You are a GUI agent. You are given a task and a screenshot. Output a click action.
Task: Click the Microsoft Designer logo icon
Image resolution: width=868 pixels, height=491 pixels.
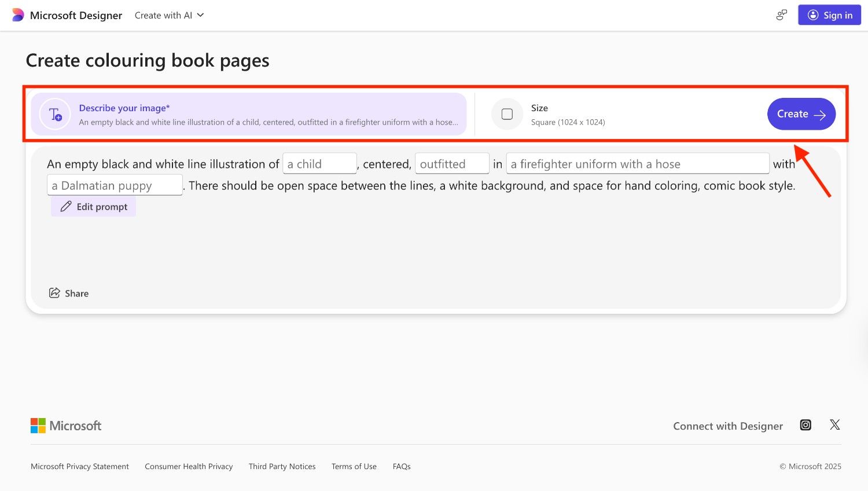pos(18,15)
